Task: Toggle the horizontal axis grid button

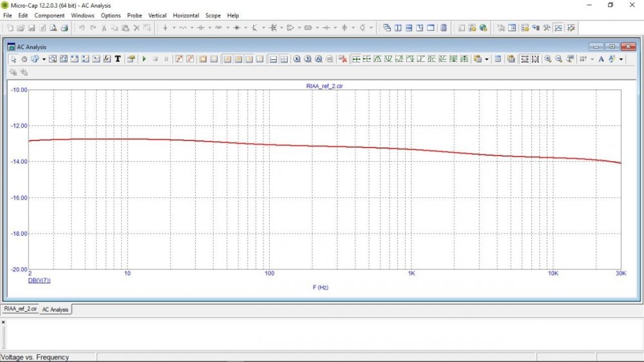Action: [273, 59]
